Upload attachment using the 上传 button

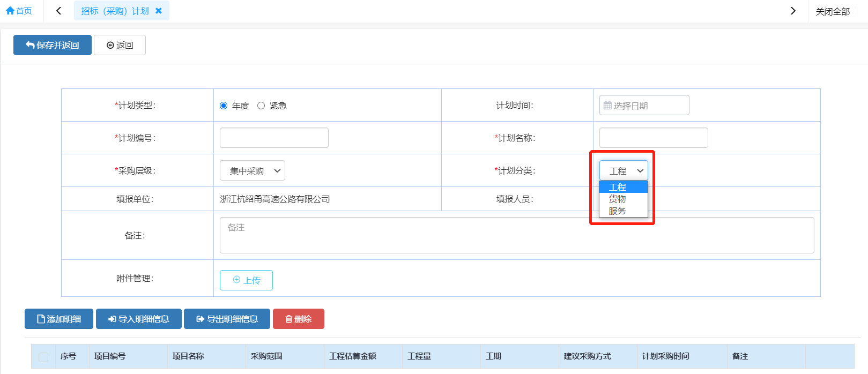[x=246, y=280]
